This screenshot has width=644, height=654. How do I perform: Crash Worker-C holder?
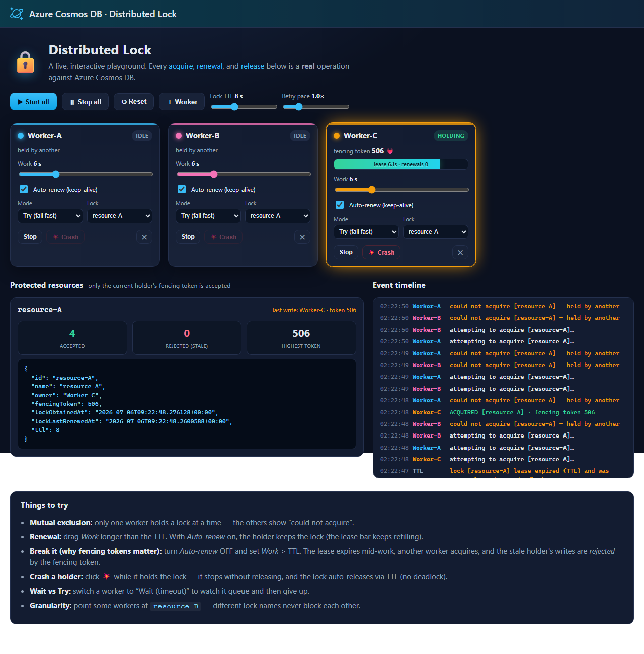[x=381, y=253]
